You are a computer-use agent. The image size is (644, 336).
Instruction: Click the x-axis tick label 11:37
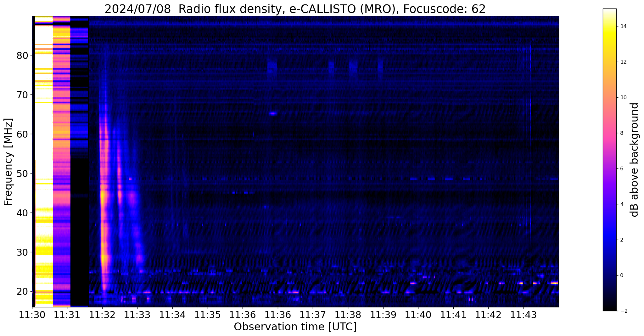[313, 315]
